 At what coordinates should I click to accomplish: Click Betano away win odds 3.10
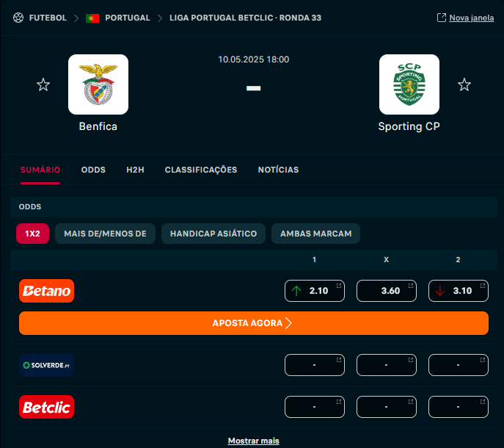click(459, 291)
